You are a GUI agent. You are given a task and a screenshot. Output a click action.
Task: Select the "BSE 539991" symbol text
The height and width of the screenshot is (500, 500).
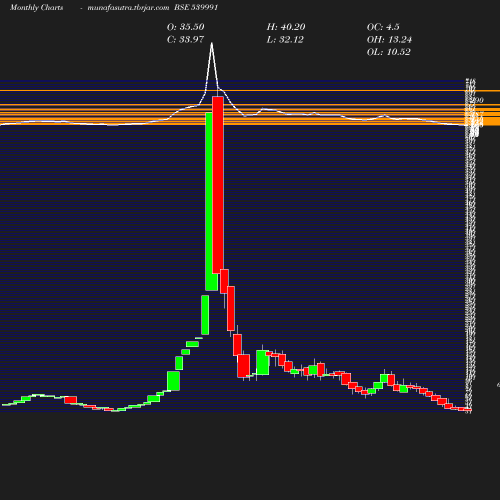[196, 8]
